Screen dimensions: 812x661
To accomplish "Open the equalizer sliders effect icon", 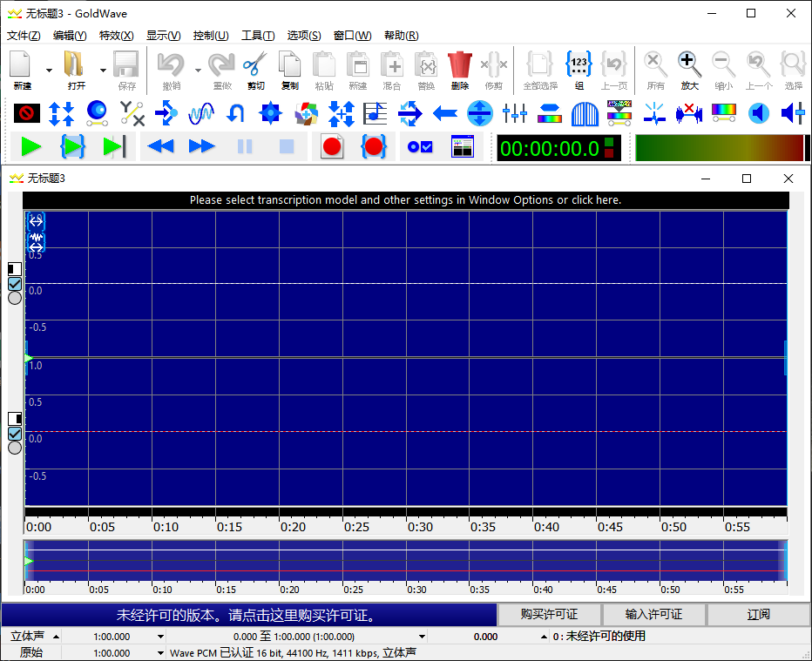I will coord(515,113).
